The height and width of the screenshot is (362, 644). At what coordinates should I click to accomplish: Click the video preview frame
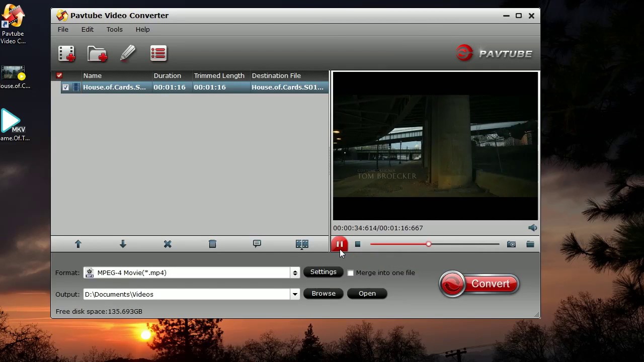coord(435,146)
